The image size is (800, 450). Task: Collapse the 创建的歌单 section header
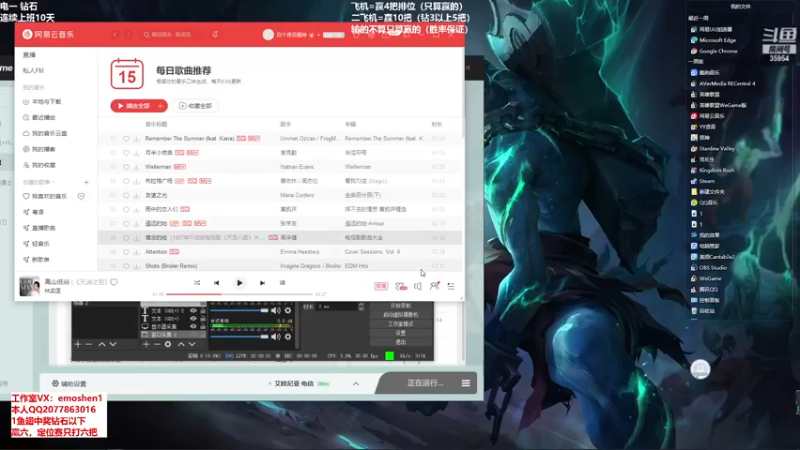pyautogui.click(x=38, y=182)
